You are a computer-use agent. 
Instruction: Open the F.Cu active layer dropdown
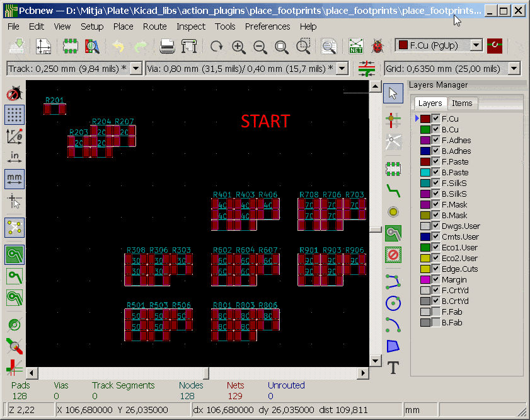tap(476, 45)
